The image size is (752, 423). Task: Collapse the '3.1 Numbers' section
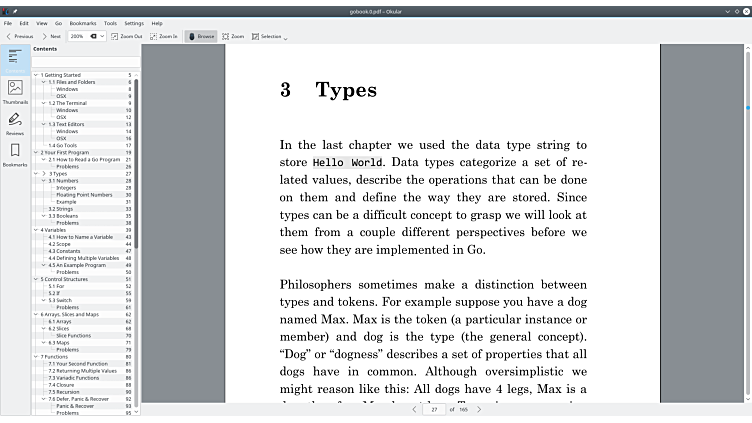coord(44,180)
